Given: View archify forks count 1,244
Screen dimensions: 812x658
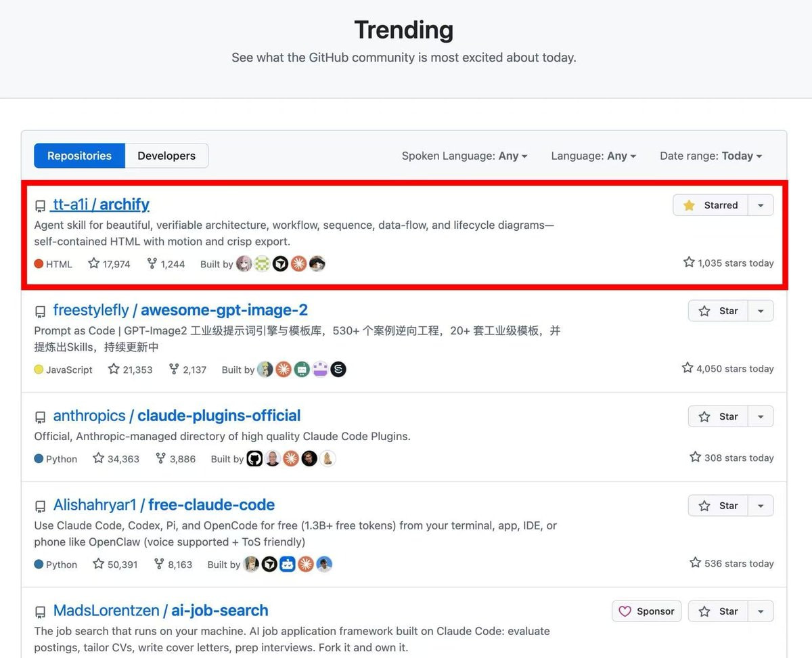Looking at the screenshot, I should point(166,263).
